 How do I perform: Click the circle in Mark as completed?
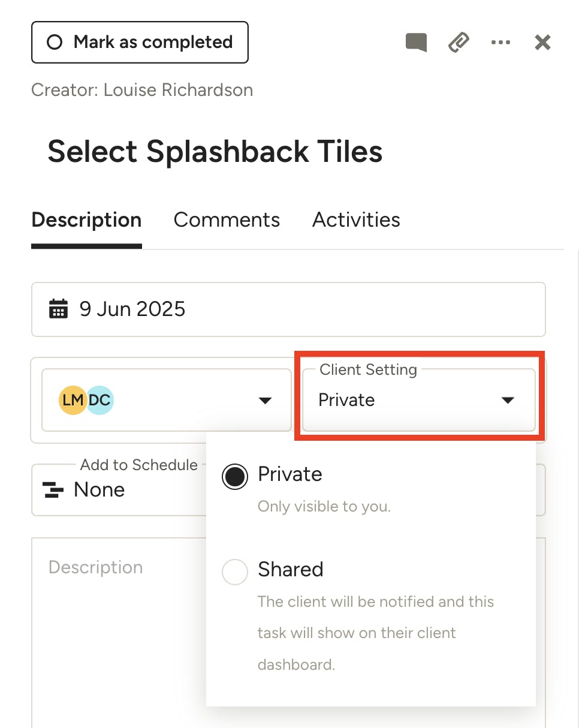55,43
